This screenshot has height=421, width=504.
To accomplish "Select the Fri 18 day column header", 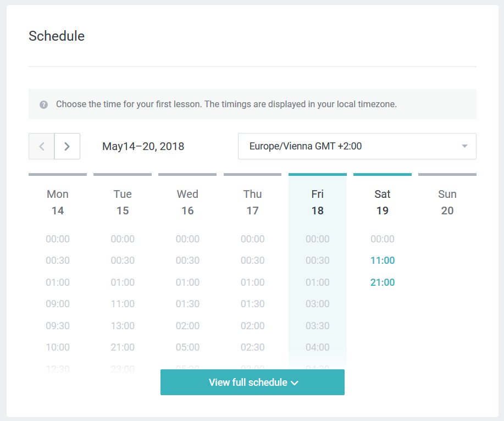I will 317,202.
